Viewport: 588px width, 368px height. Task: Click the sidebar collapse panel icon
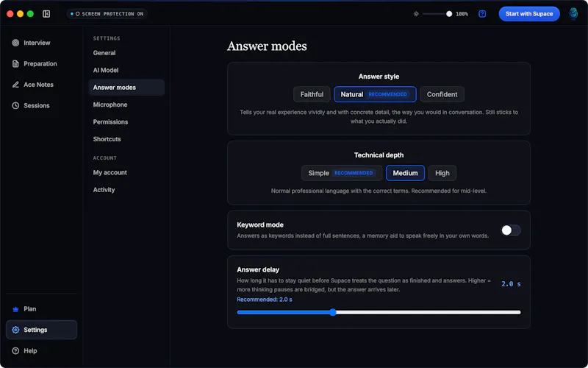coord(46,14)
